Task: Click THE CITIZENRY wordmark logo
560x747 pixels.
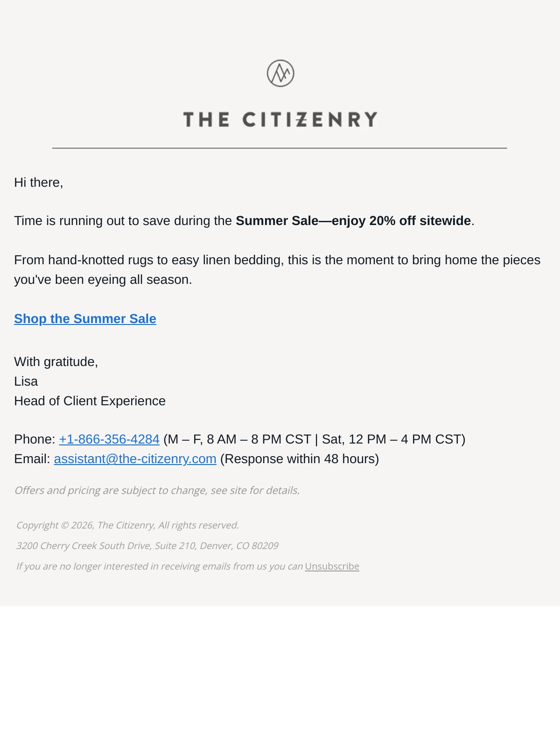Action: [x=280, y=120]
